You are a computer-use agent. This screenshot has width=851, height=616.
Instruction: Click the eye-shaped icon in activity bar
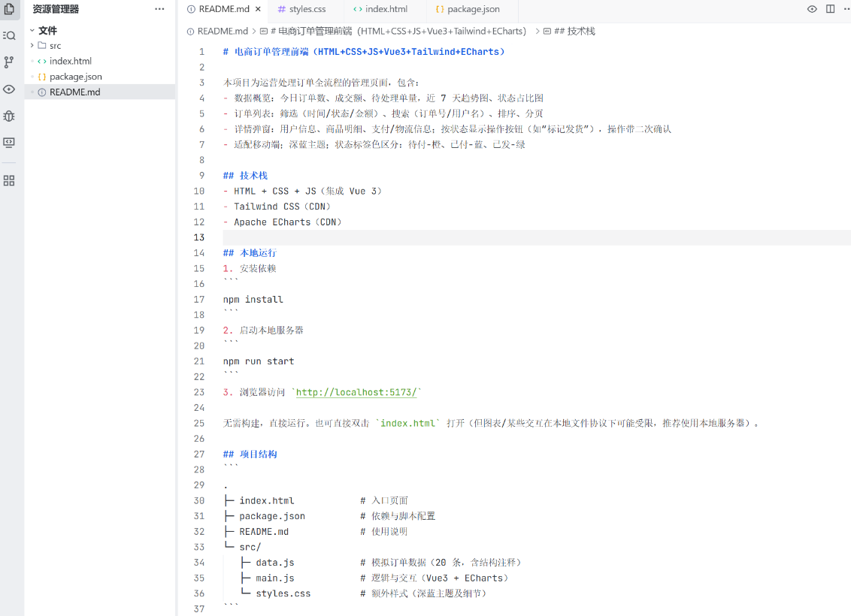tap(9, 89)
